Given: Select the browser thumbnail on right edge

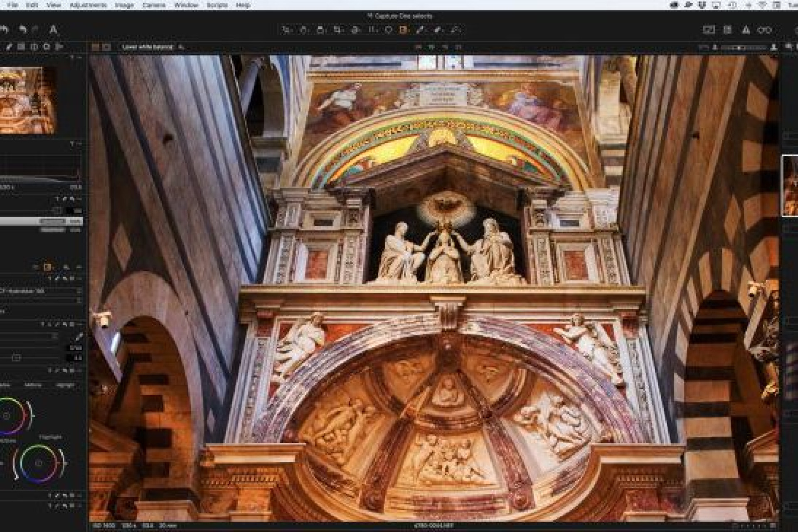Looking at the screenshot, I should (x=791, y=186).
